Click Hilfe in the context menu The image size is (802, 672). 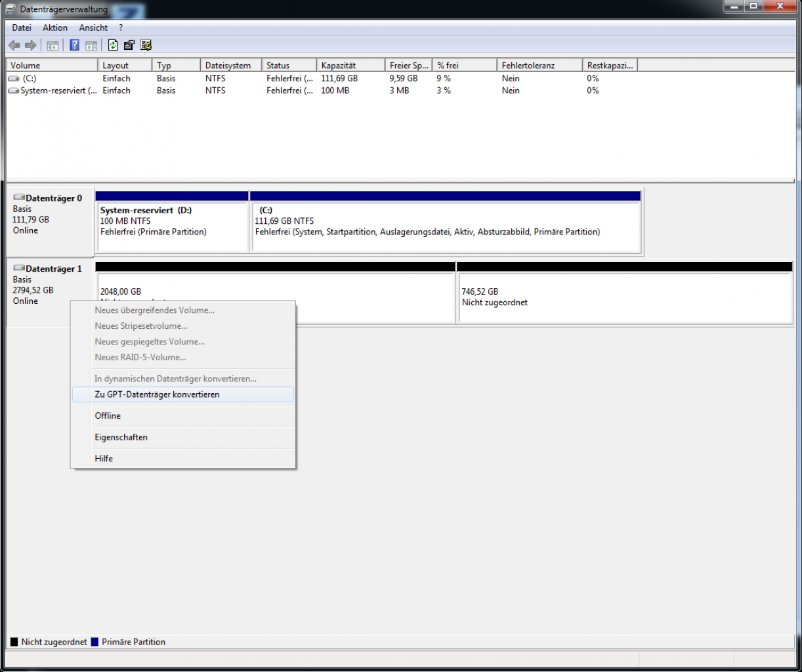click(182, 459)
